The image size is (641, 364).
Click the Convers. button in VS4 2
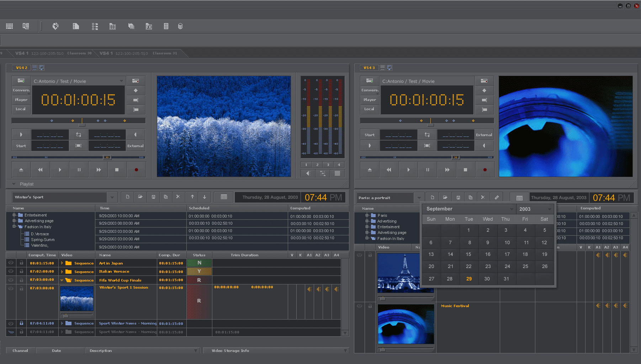[21, 90]
